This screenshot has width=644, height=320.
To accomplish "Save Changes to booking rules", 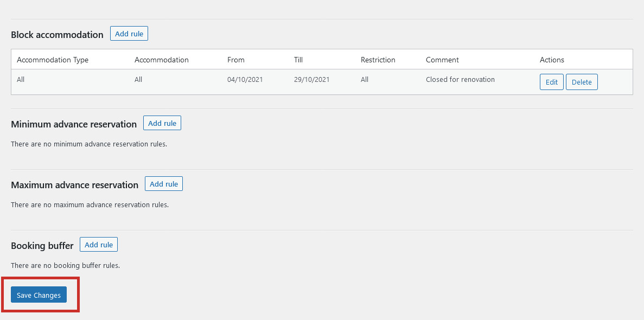I will pyautogui.click(x=39, y=296).
